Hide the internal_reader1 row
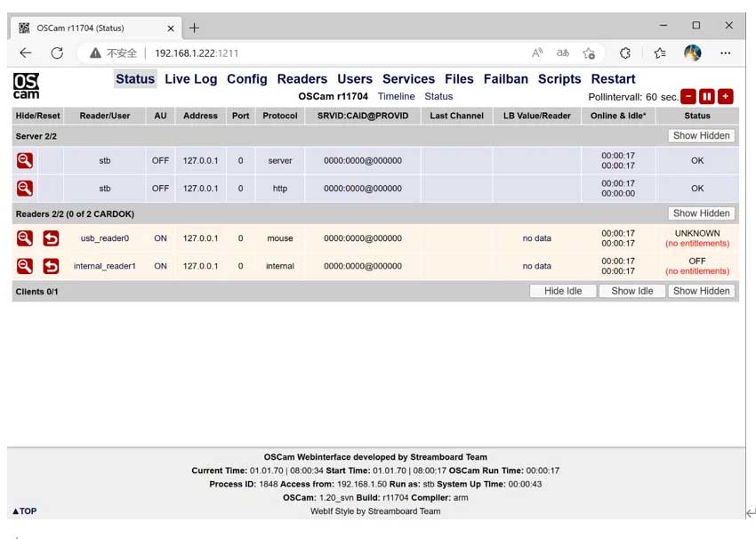Screen dimensions: 756x539 25,266
